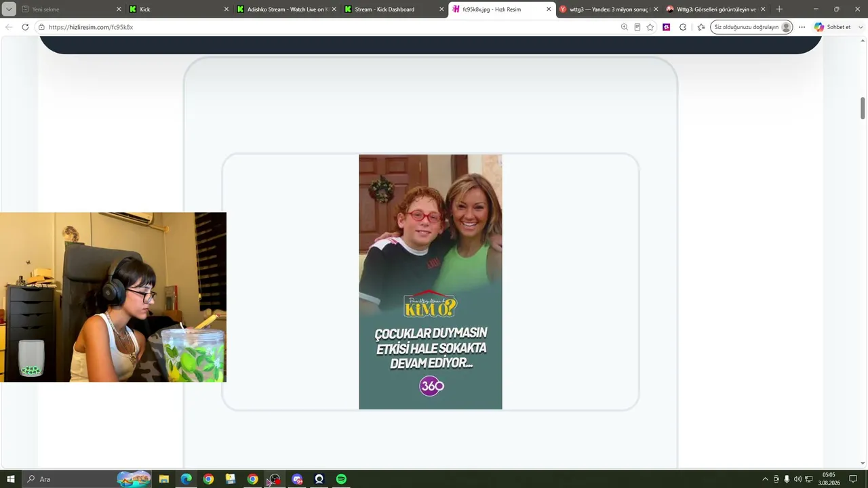The width and height of the screenshot is (868, 488).
Task: Show hidden system tray icons
Action: (766, 479)
